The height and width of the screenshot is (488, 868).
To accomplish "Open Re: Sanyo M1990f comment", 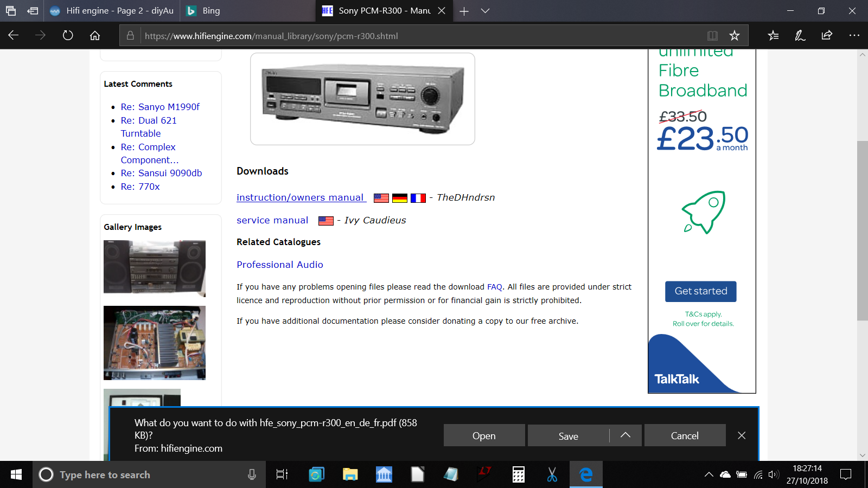I will (x=160, y=107).
